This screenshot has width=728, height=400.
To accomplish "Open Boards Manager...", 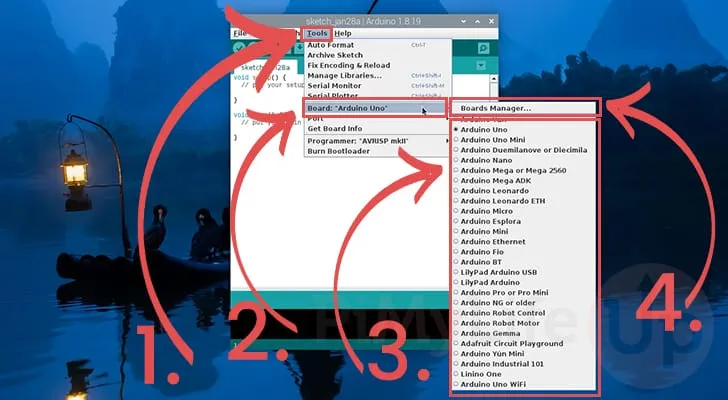I will (x=525, y=108).
